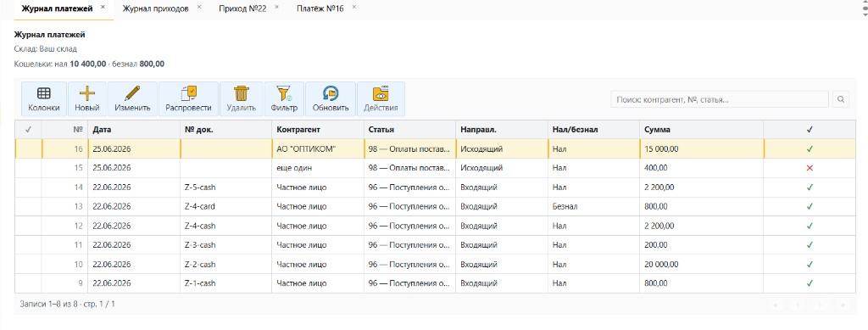Image resolution: width=868 pixels, height=330 pixels.
Task: Click the green checkmark in row 9
Action: coord(810,283)
